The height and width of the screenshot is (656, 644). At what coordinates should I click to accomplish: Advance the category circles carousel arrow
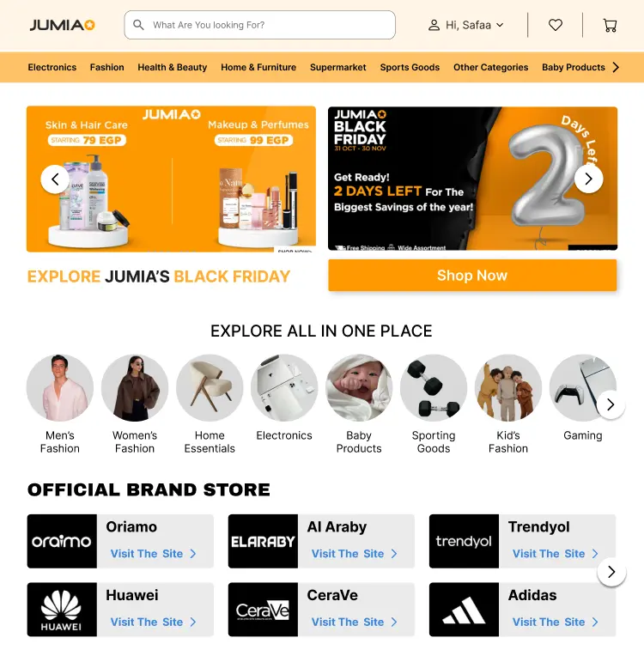tap(611, 404)
